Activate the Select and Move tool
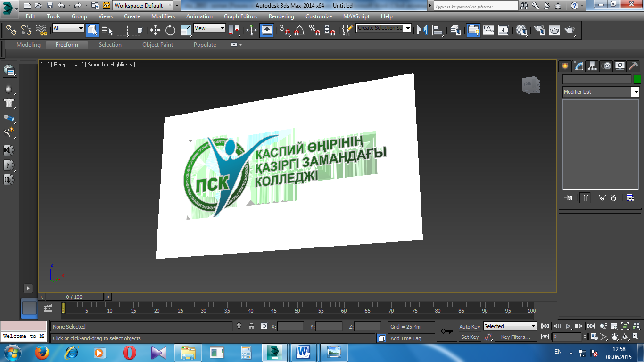This screenshot has height=362, width=644. tap(156, 30)
